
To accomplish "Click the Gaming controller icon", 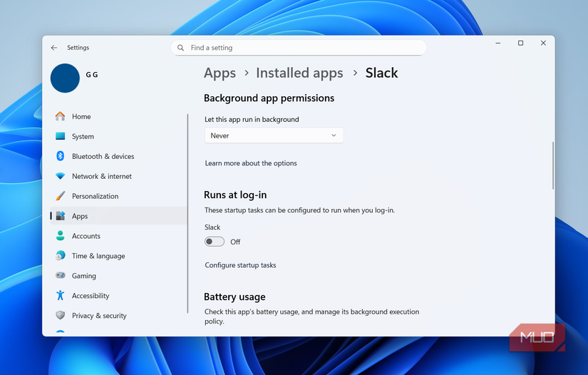I will tap(60, 276).
